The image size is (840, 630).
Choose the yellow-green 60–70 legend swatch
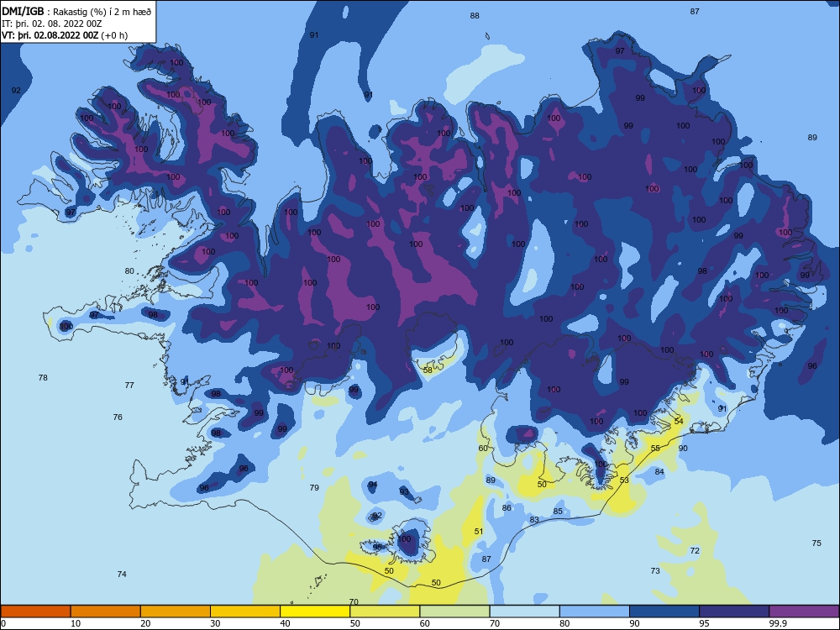(x=454, y=612)
